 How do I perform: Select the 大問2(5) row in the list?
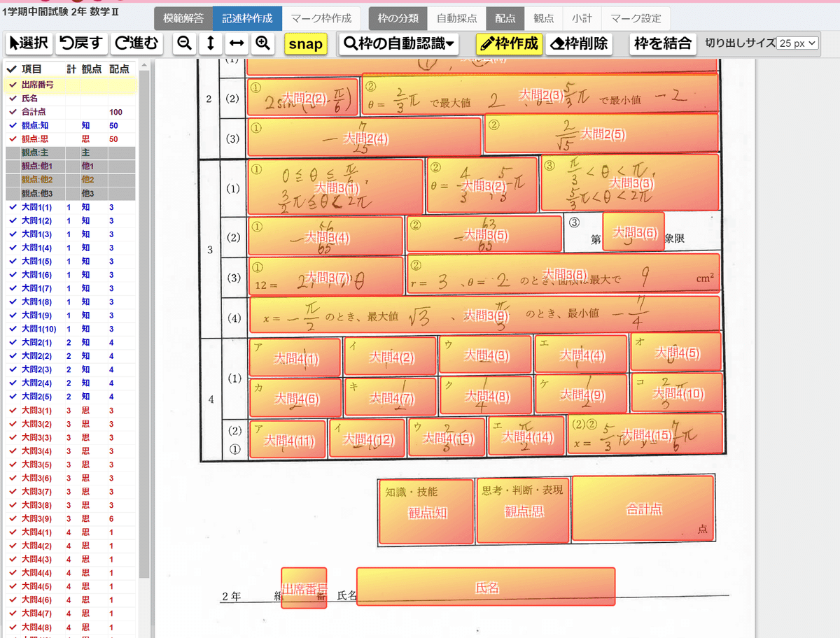(x=70, y=397)
